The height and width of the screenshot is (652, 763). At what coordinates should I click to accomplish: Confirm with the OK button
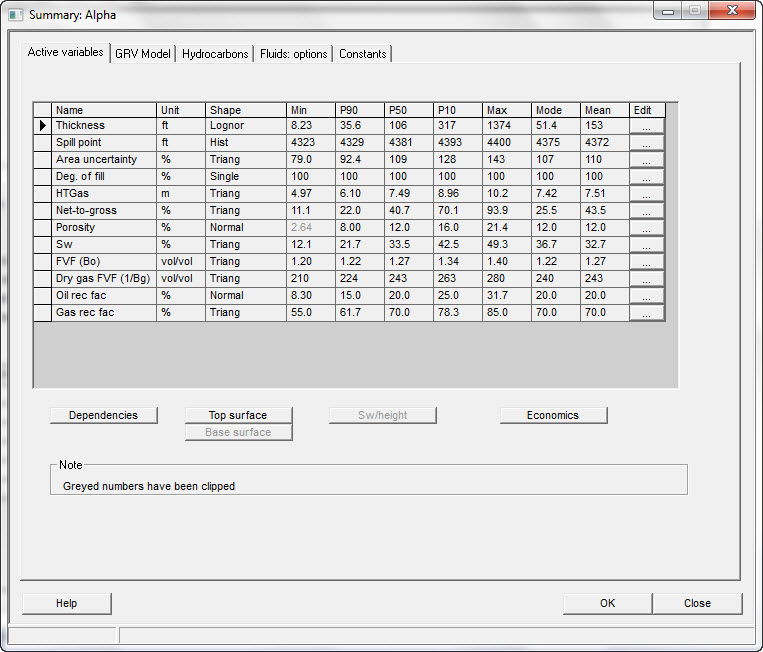(x=607, y=603)
